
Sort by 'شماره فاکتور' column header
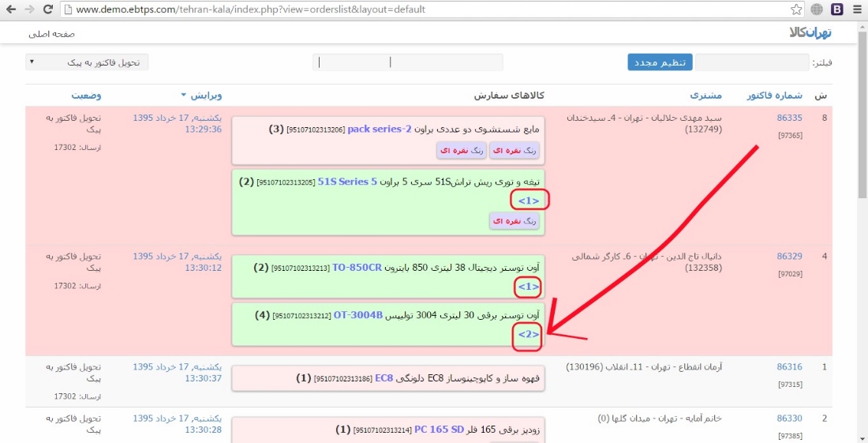[x=774, y=96]
